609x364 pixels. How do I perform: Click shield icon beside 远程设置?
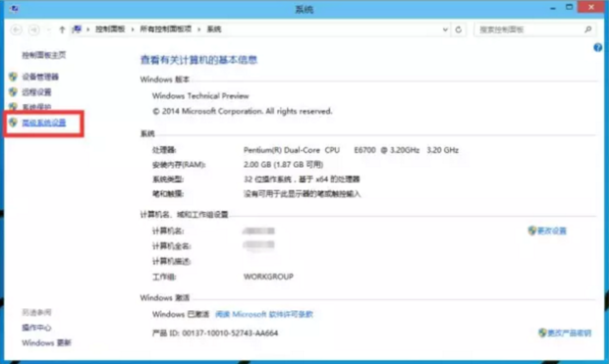tap(13, 92)
